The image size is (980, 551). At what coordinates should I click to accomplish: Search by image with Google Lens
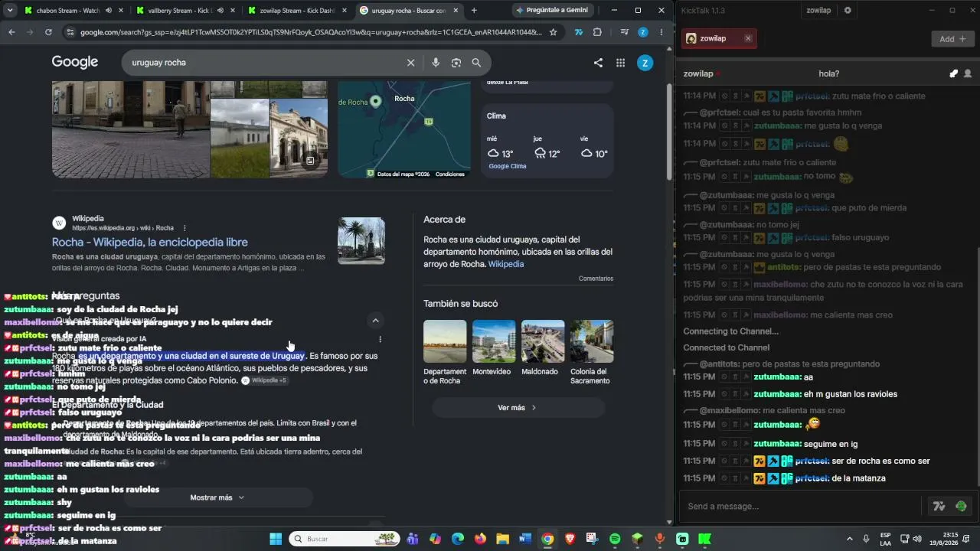click(x=456, y=63)
